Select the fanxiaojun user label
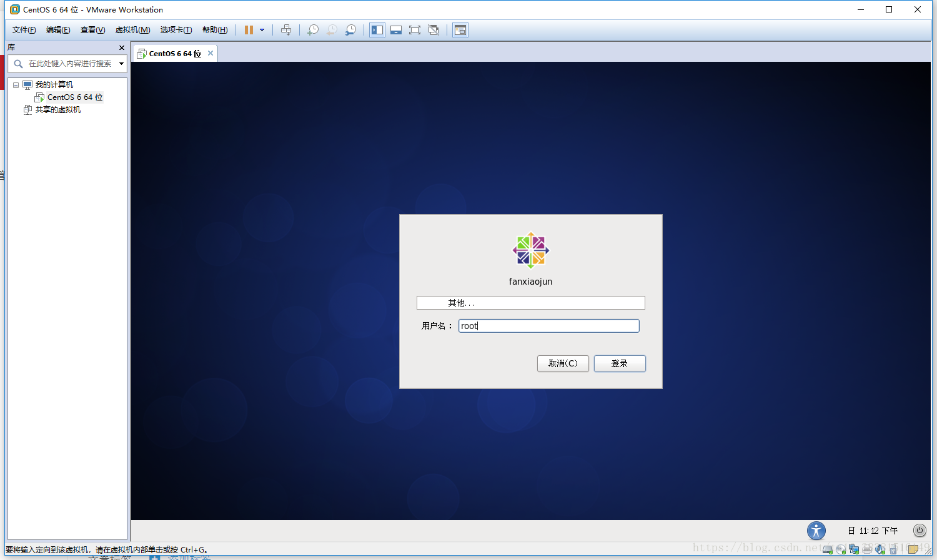937x560 pixels. 531,282
